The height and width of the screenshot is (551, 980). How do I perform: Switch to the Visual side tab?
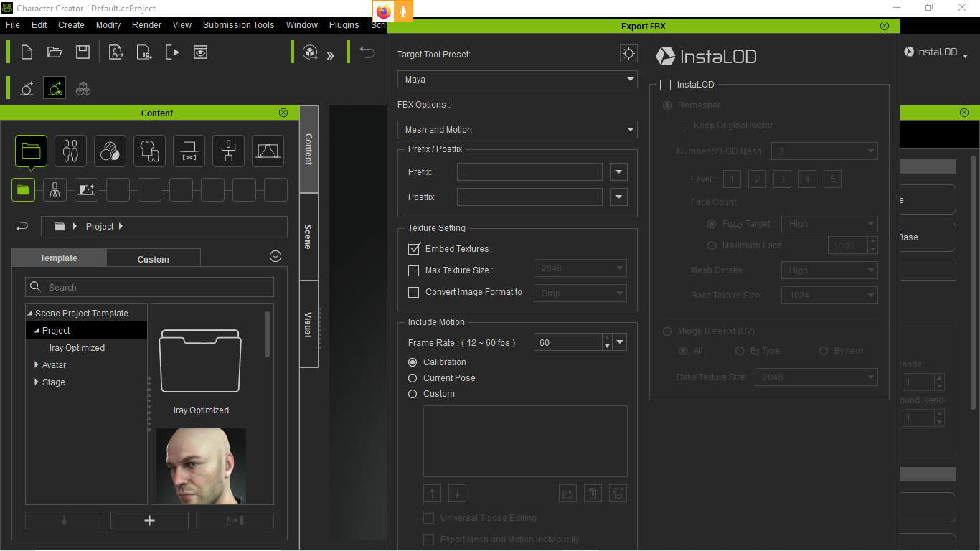tap(308, 324)
